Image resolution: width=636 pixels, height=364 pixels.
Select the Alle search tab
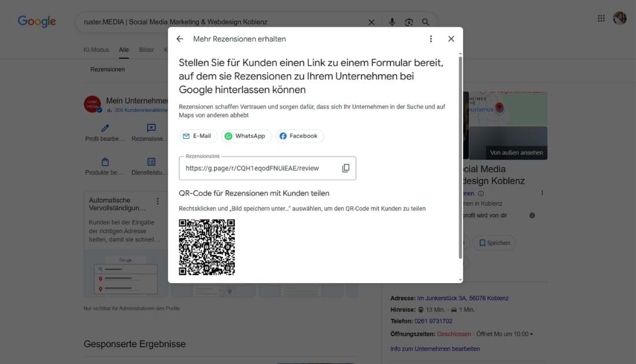point(124,50)
